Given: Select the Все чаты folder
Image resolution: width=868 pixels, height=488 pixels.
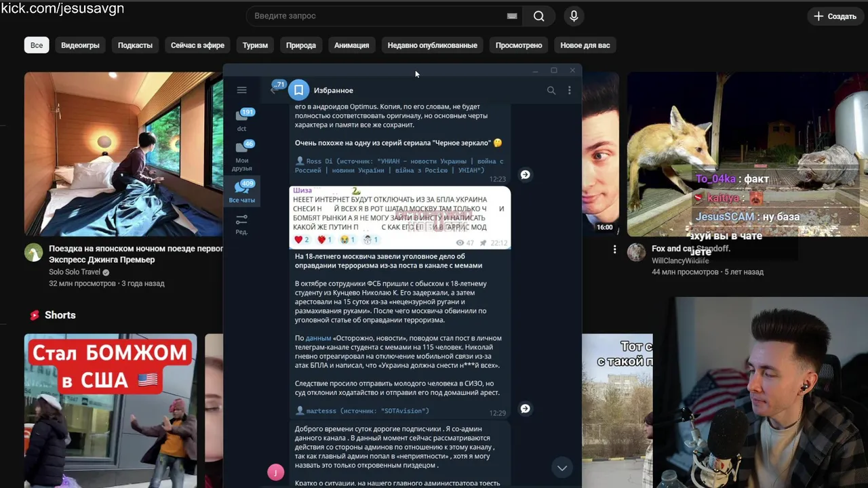Looking at the screenshot, I should coord(242,192).
